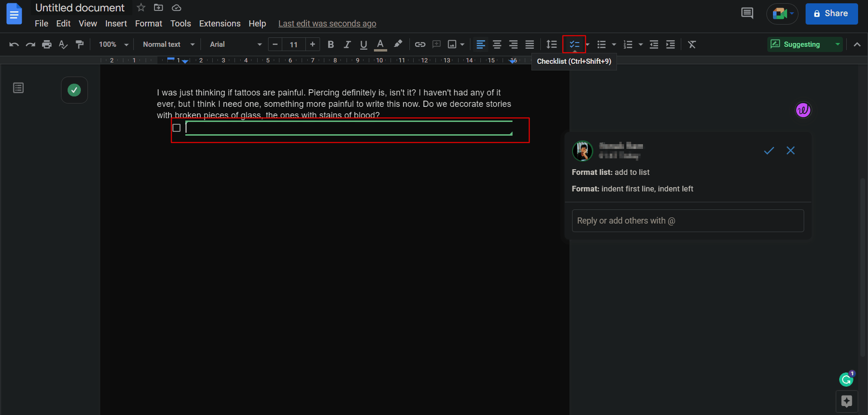The width and height of the screenshot is (868, 415).
Task: Open numbered list options arrow
Action: [641, 44]
